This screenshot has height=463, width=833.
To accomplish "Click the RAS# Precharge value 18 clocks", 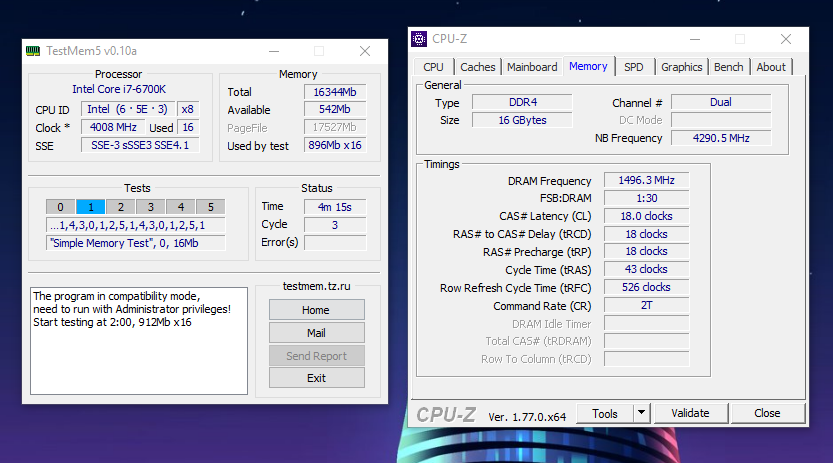I will pos(647,252).
